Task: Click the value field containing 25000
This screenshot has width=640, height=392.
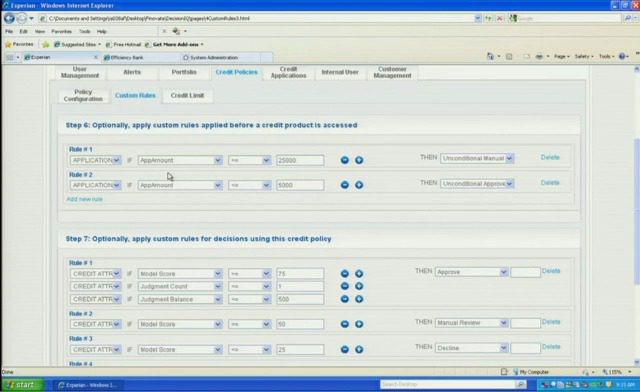Action: (300, 160)
